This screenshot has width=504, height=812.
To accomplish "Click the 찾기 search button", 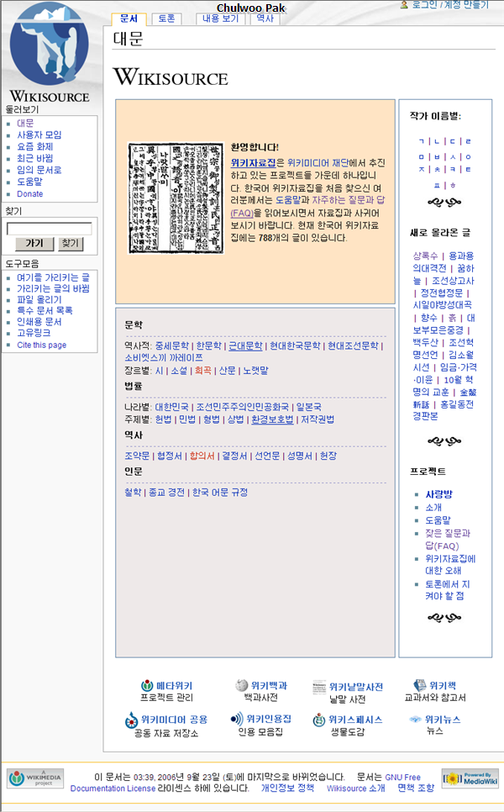I will 71,244.
